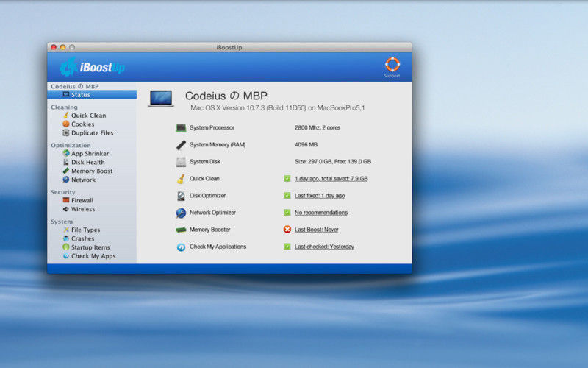Click the System Processor chip icon

coord(181,128)
